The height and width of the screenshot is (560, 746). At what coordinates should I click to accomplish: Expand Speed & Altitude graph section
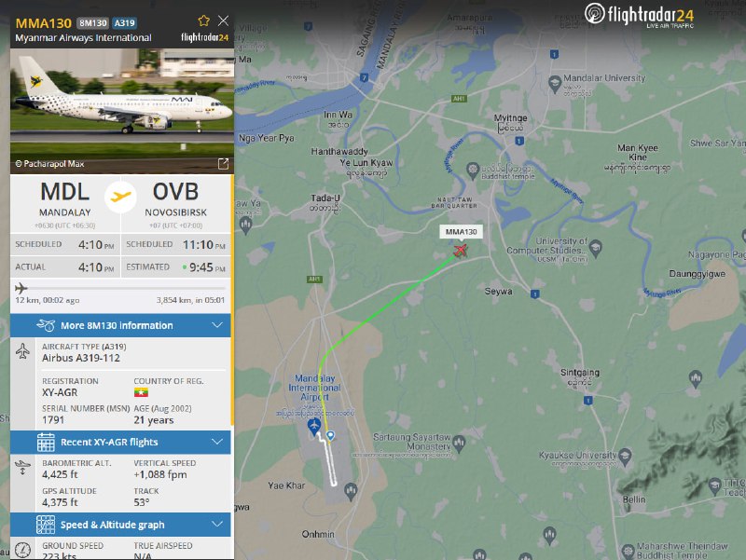tap(121, 525)
